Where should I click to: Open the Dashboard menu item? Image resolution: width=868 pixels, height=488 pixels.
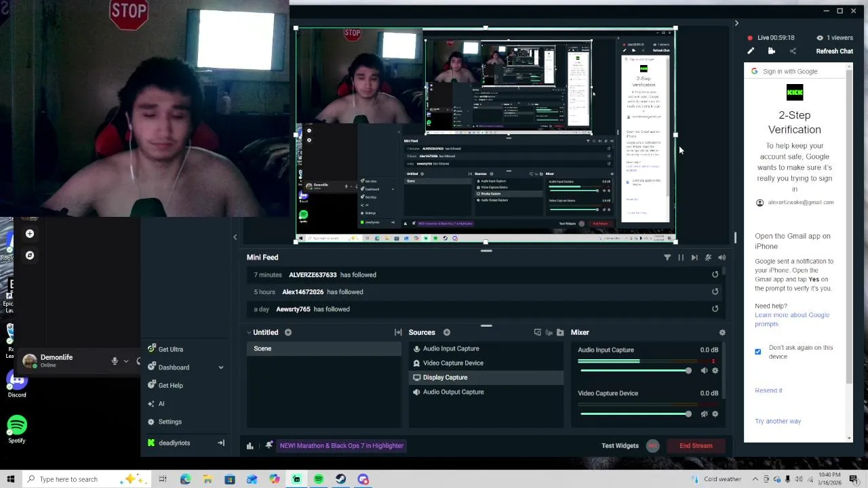pyautogui.click(x=174, y=367)
